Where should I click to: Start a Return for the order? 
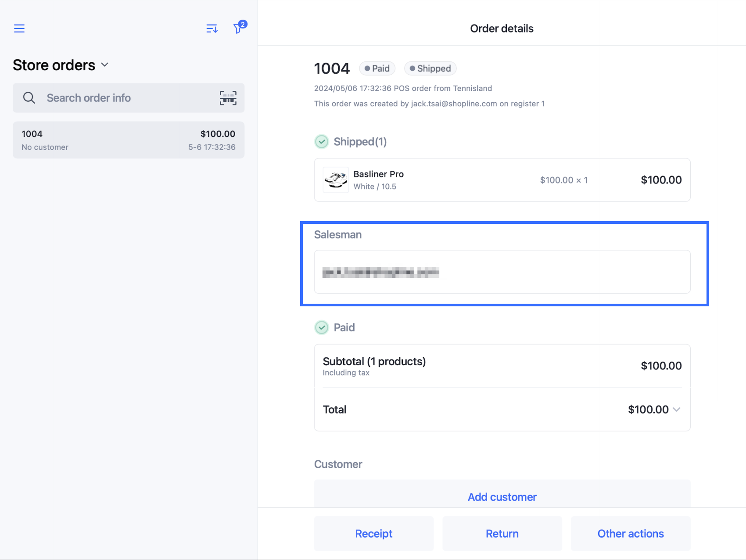(x=502, y=534)
